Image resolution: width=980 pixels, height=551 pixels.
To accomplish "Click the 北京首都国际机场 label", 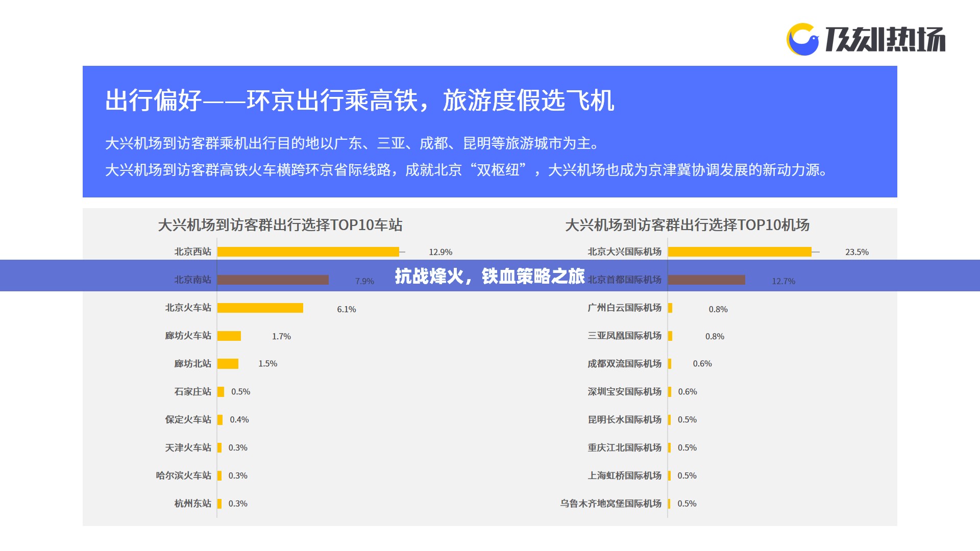I will click(624, 280).
